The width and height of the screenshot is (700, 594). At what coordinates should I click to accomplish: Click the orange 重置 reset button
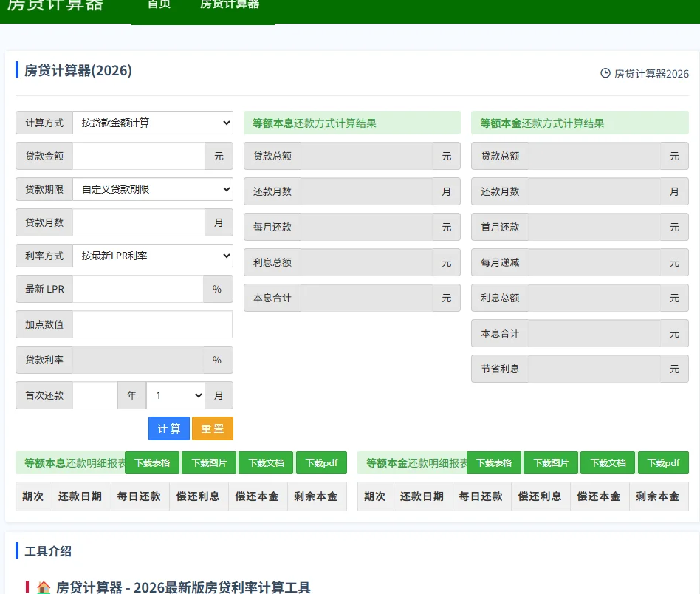click(213, 429)
